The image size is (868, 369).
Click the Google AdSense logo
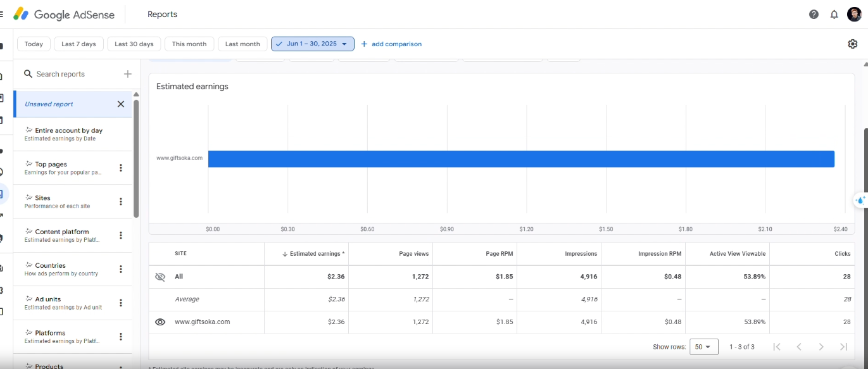pos(64,14)
